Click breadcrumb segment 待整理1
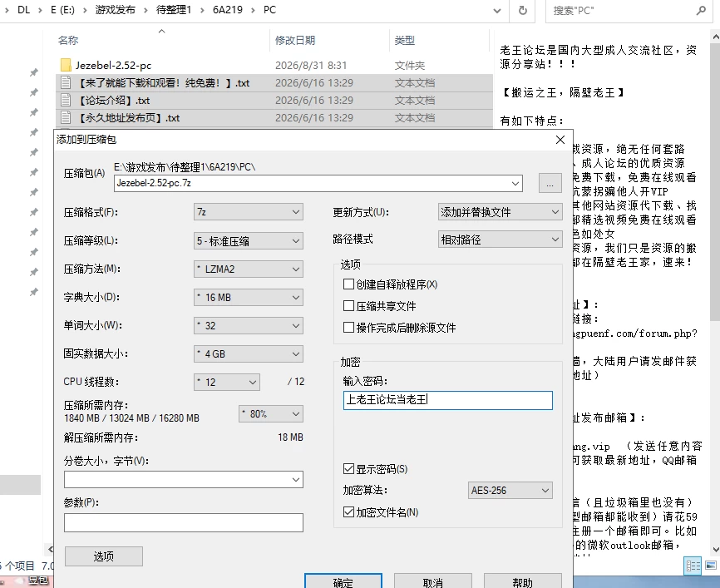Image resolution: width=720 pixels, height=588 pixels. [174, 10]
